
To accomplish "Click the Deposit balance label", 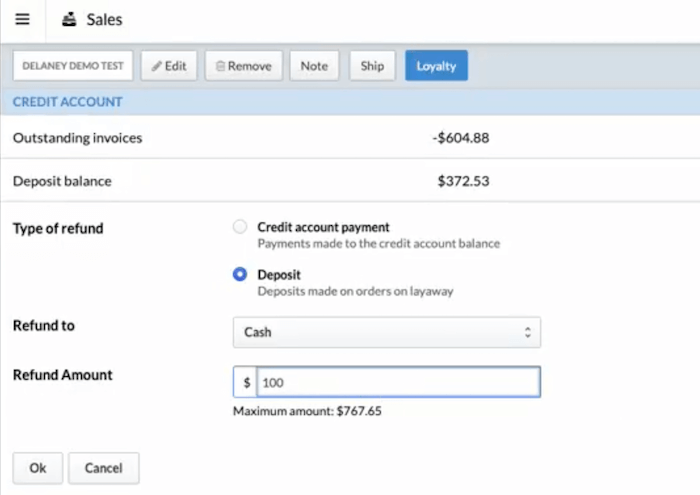I will (x=62, y=181).
